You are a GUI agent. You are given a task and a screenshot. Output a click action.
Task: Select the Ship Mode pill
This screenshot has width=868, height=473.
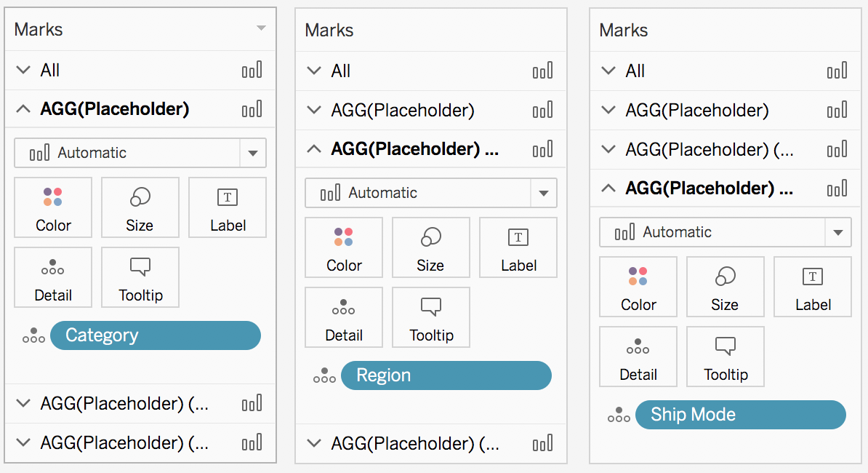(x=740, y=414)
